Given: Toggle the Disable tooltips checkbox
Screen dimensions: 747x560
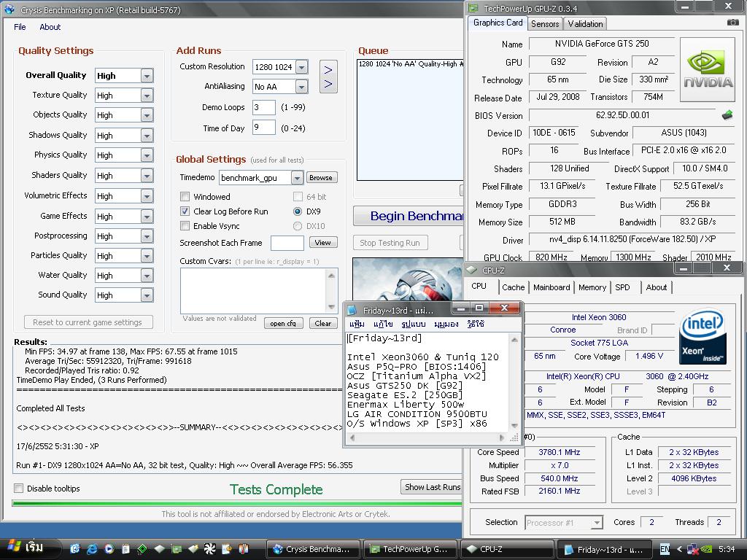Looking at the screenshot, I should click(x=19, y=489).
